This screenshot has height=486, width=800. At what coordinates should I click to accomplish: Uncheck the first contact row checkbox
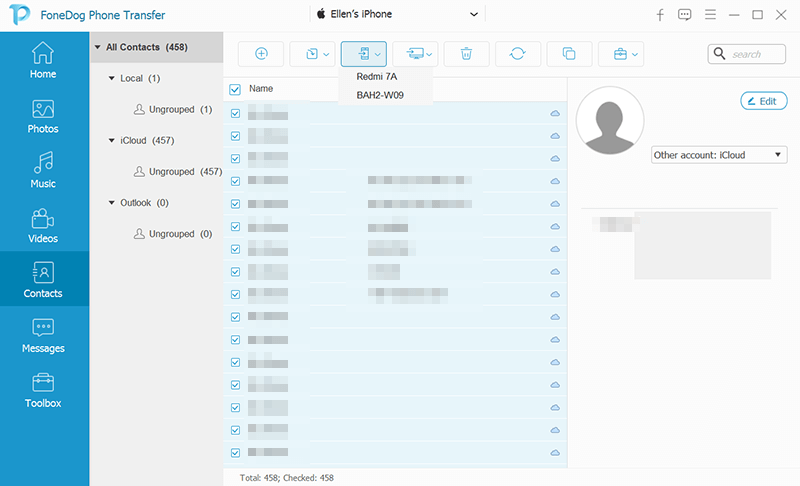pyautogui.click(x=235, y=113)
